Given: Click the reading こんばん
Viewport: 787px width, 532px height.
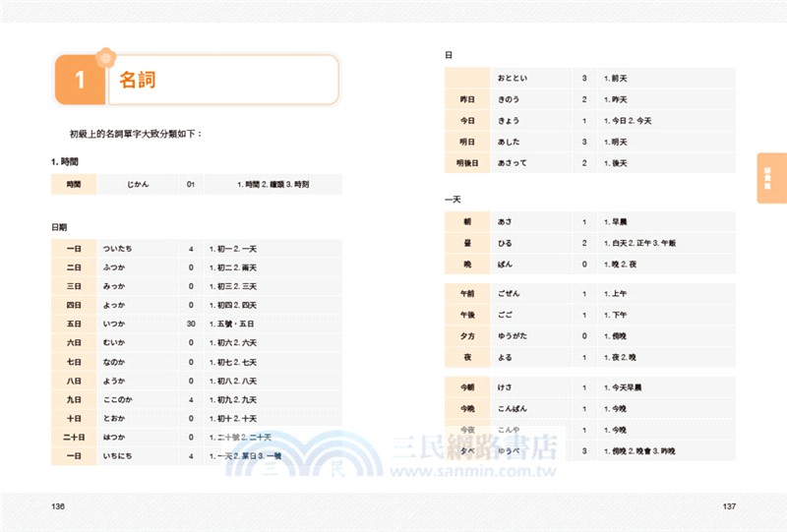Looking at the screenshot, I should pos(513,408).
